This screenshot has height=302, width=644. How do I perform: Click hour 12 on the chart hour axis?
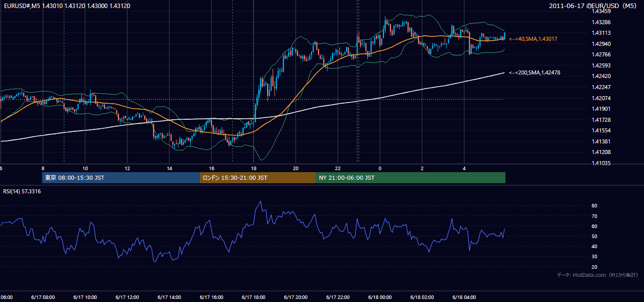click(127, 168)
